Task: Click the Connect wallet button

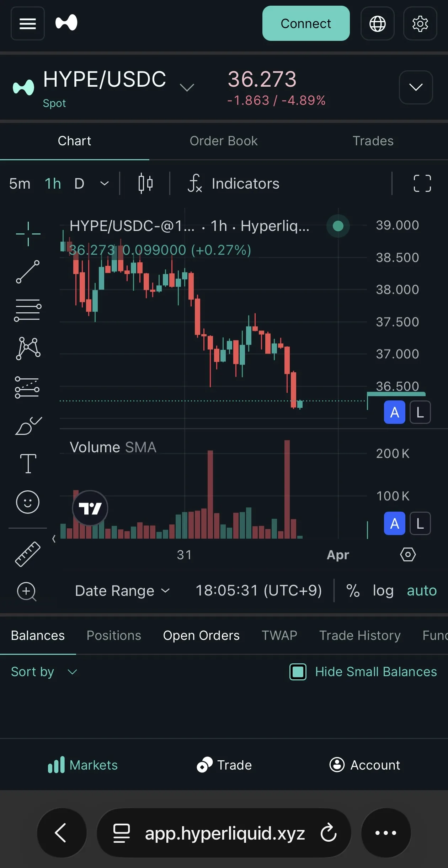Action: [306, 23]
